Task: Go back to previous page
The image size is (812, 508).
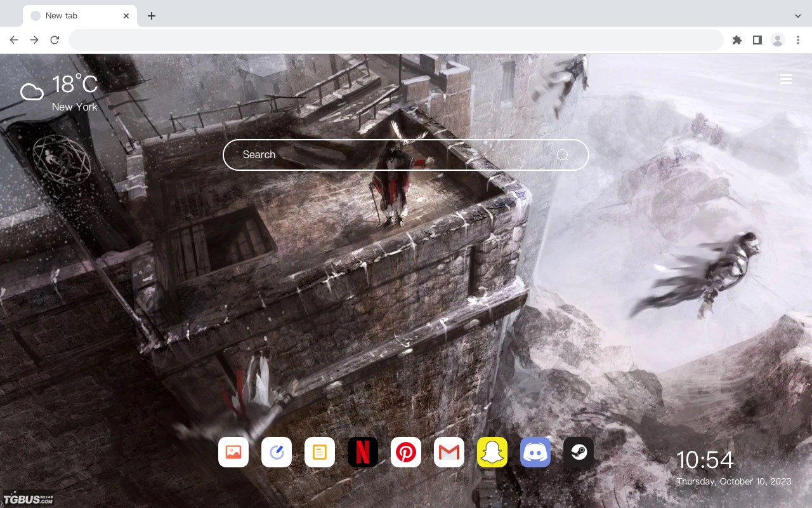Action: pyautogui.click(x=14, y=40)
